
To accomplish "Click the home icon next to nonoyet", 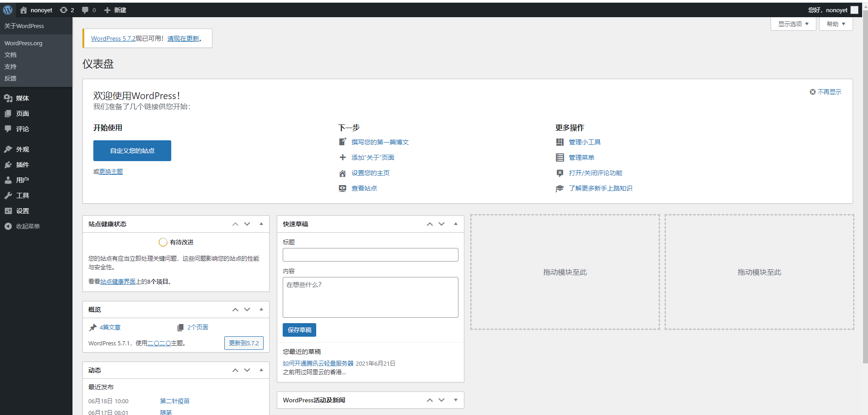I will (24, 10).
